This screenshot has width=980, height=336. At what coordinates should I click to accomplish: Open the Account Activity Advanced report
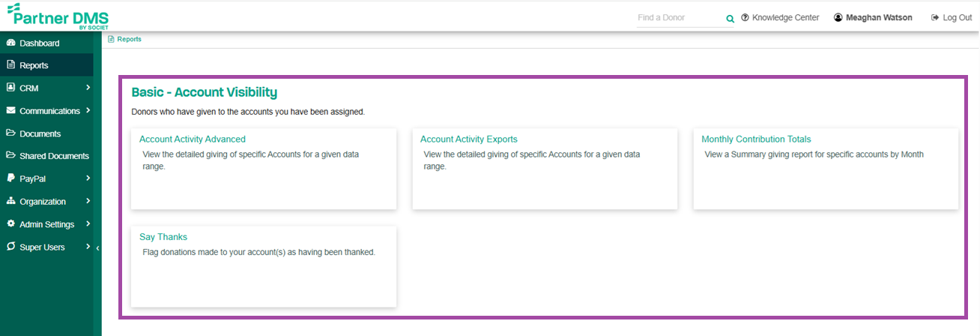pos(193,139)
